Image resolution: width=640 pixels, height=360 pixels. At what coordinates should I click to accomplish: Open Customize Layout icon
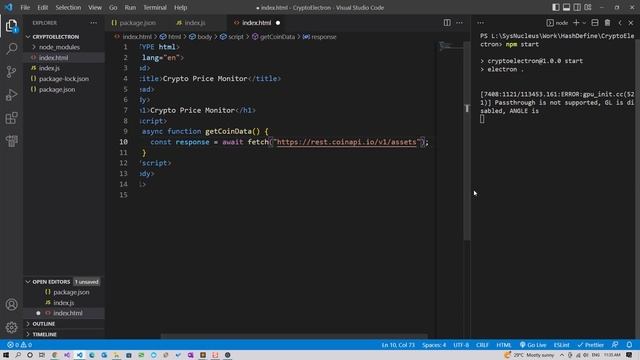588,7
